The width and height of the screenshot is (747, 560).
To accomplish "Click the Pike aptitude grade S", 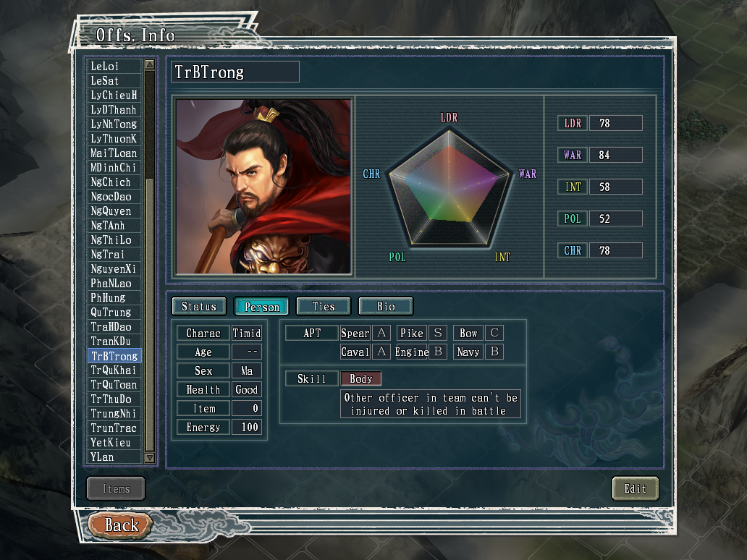I will pyautogui.click(x=438, y=332).
